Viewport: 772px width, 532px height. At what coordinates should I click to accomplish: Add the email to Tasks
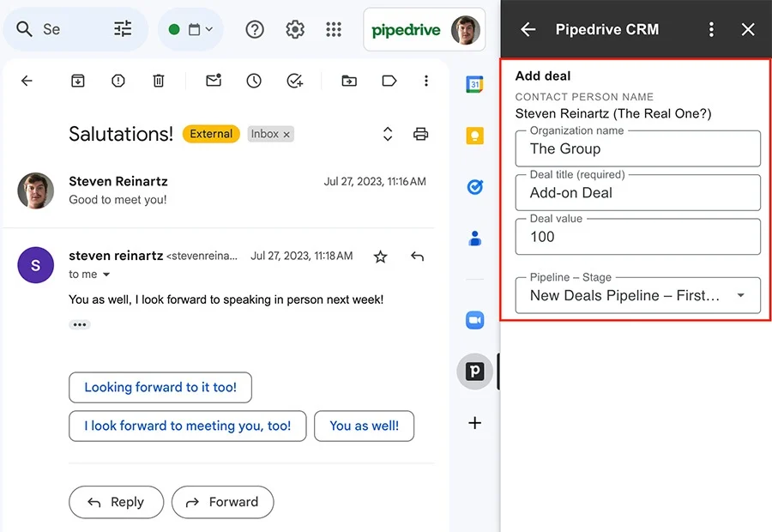(x=295, y=81)
